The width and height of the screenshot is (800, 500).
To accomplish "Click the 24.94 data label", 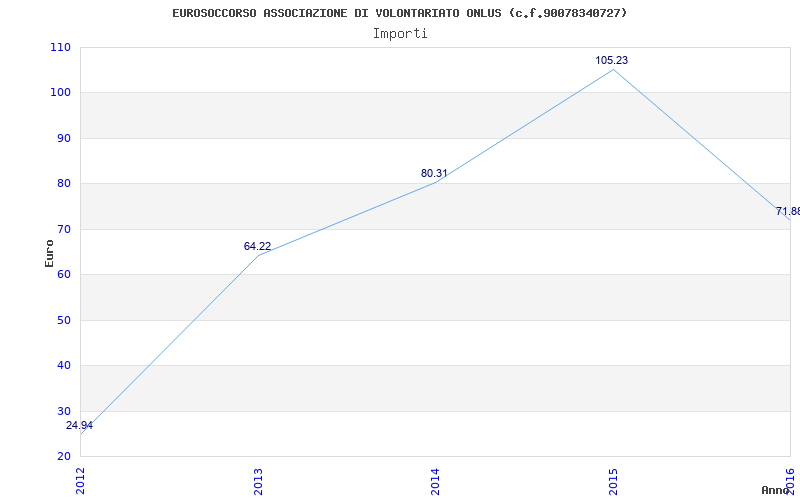I will tap(79, 426).
